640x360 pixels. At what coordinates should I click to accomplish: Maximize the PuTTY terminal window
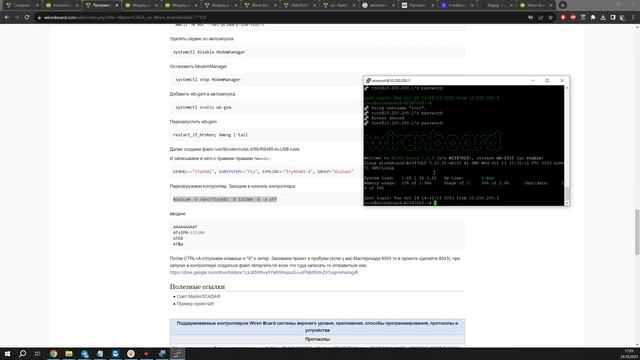[x=547, y=80]
